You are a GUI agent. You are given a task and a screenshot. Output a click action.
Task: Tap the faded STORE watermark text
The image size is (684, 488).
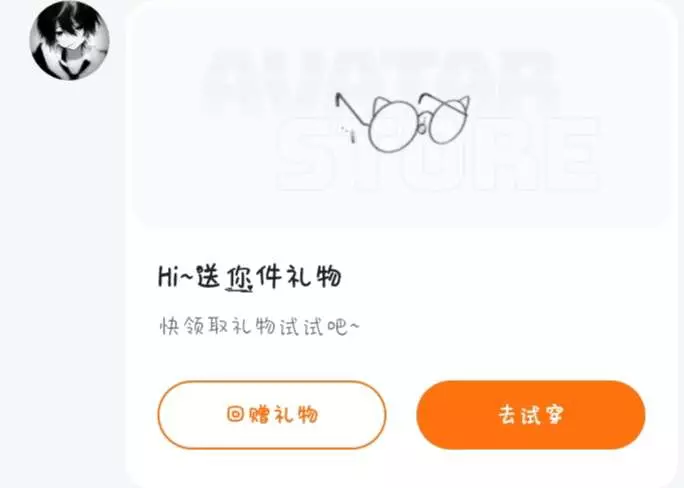439,155
